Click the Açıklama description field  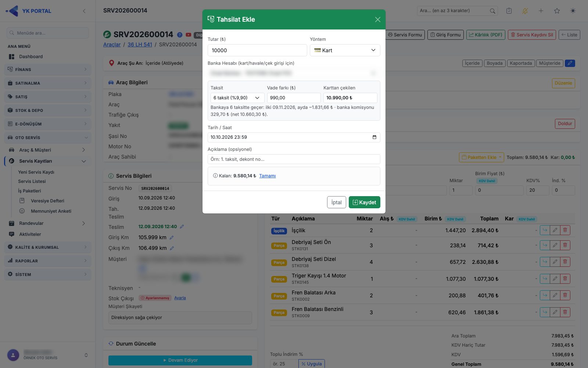294,159
